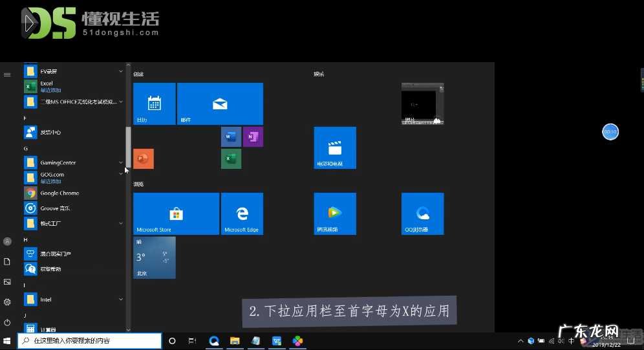The height and width of the screenshot is (350, 644).
Task: Jump via the letter G header
Action: [25, 149]
